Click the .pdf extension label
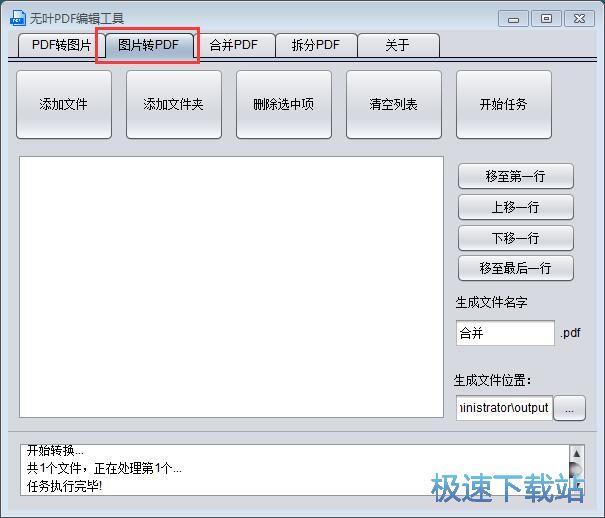 (x=571, y=333)
